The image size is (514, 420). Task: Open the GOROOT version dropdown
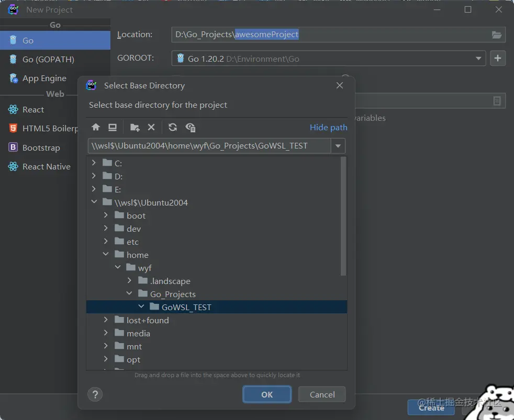478,59
